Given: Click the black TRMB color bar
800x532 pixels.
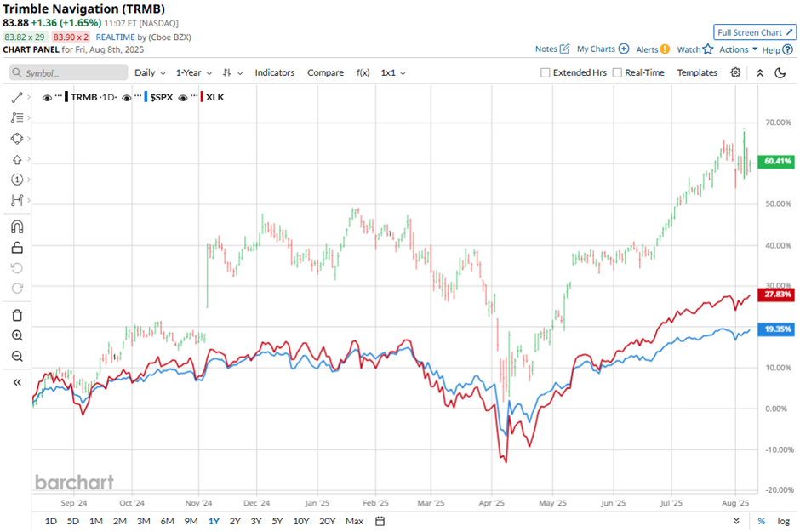Looking at the screenshot, I should click(x=66, y=97).
